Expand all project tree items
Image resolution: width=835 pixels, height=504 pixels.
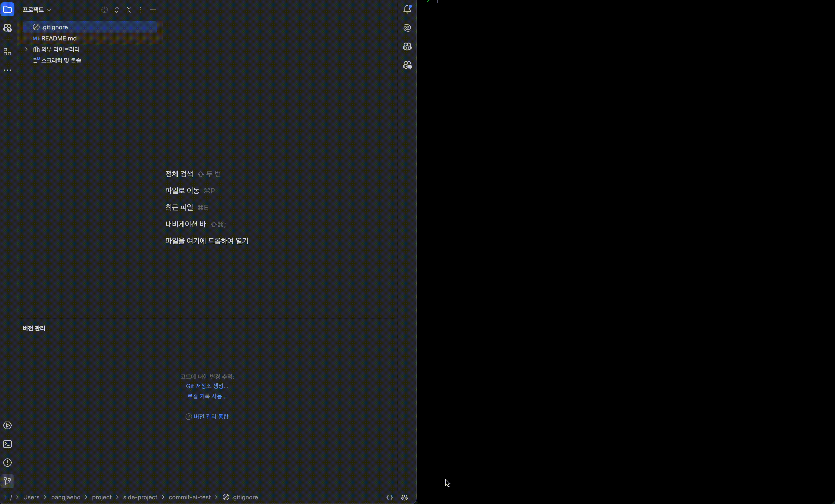116,10
